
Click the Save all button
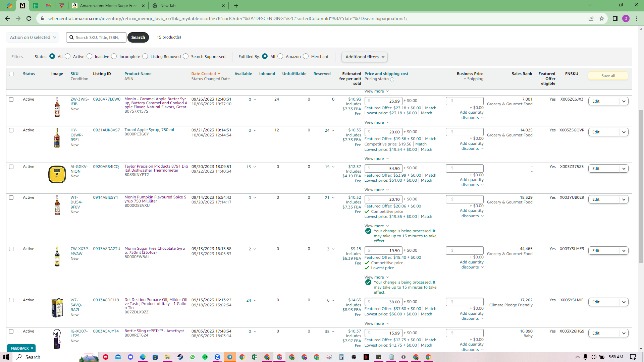click(608, 76)
